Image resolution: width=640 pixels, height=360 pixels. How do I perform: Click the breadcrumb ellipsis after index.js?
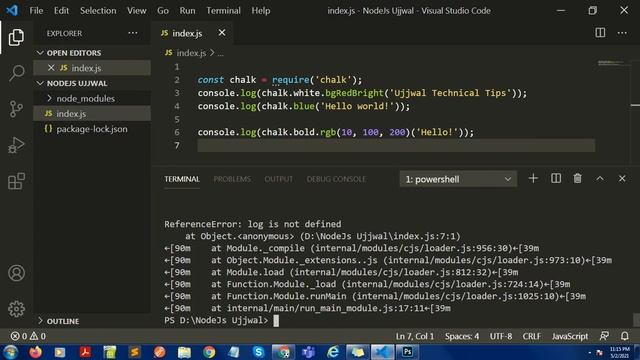(220, 53)
